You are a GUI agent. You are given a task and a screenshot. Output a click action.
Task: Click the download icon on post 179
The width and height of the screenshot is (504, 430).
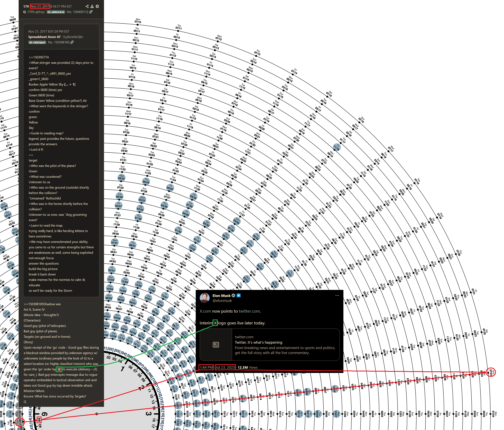92,6
